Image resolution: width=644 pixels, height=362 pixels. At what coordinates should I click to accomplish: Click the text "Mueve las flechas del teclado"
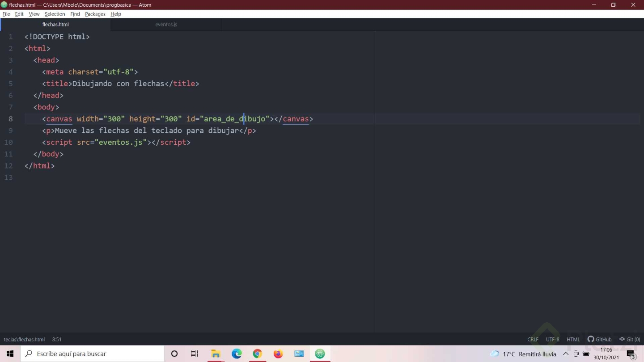tap(119, 130)
